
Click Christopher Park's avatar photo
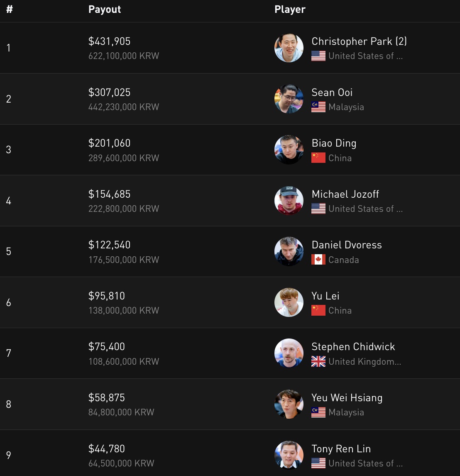click(x=289, y=48)
